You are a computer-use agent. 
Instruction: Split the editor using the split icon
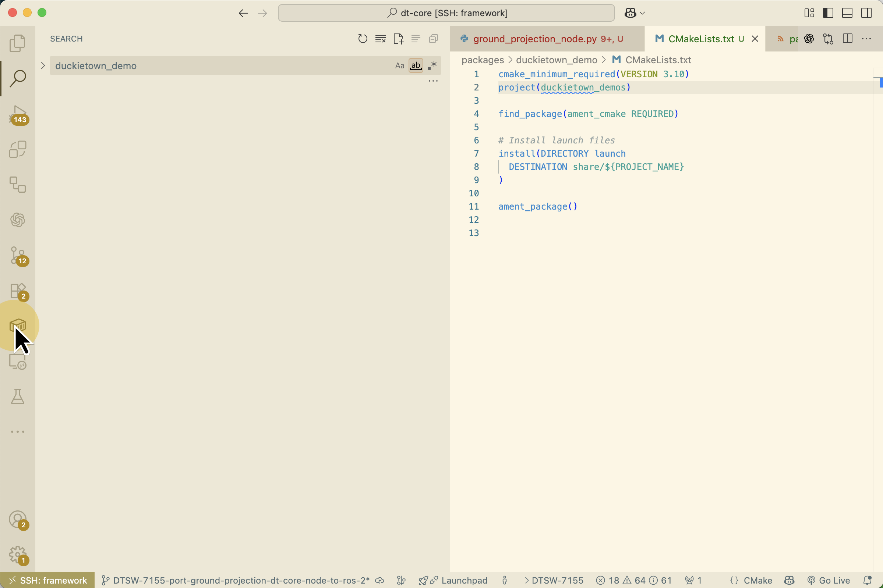coord(847,39)
